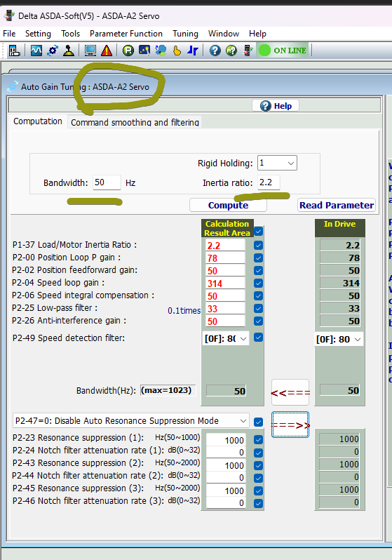Toggle the P2-24 Notch filter attenuation (1) checkbox

tap(259, 453)
